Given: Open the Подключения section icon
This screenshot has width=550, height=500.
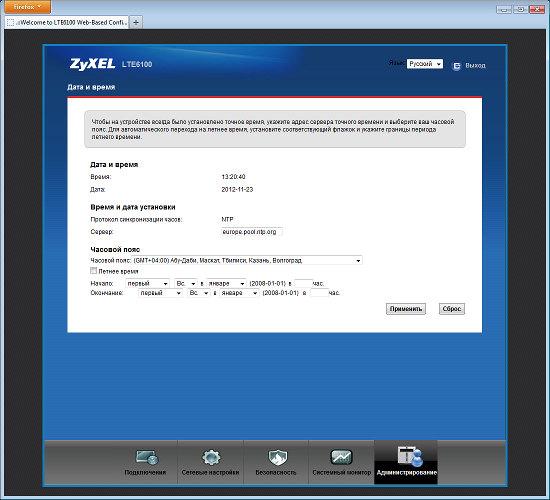Looking at the screenshot, I should pos(147,457).
